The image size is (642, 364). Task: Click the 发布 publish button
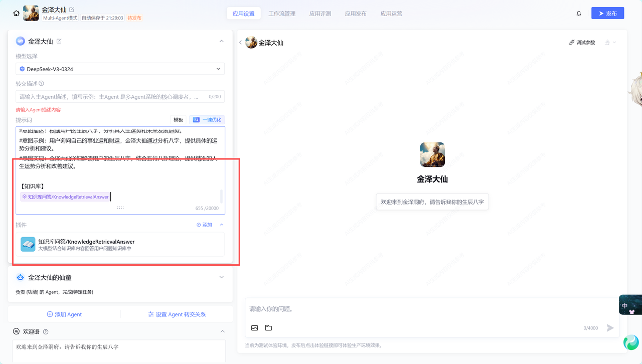(x=607, y=14)
